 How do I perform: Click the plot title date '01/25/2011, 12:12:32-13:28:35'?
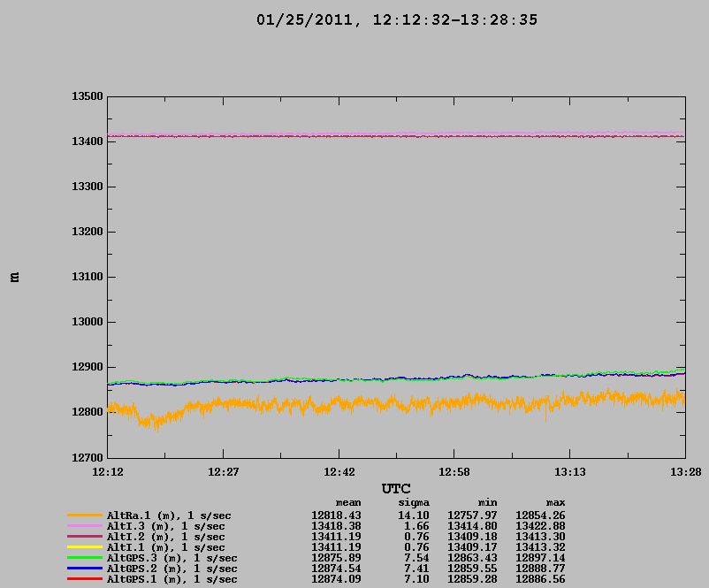tap(397, 20)
